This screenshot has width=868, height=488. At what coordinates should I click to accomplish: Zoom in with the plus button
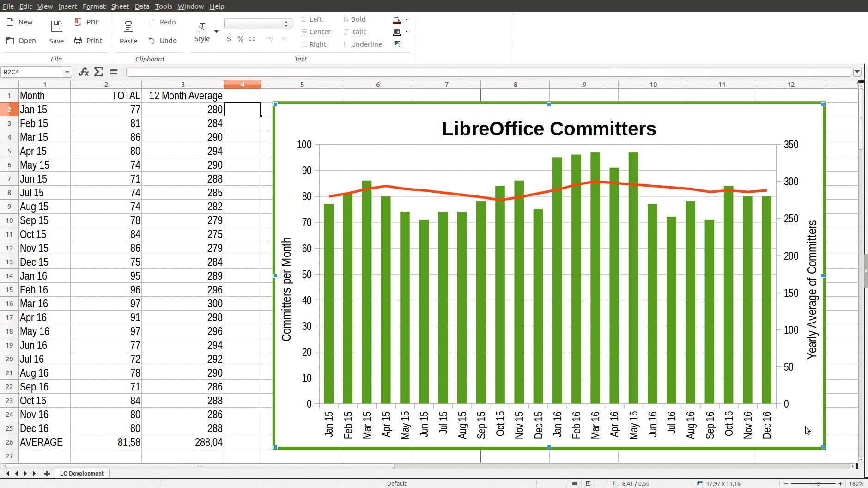840,483
